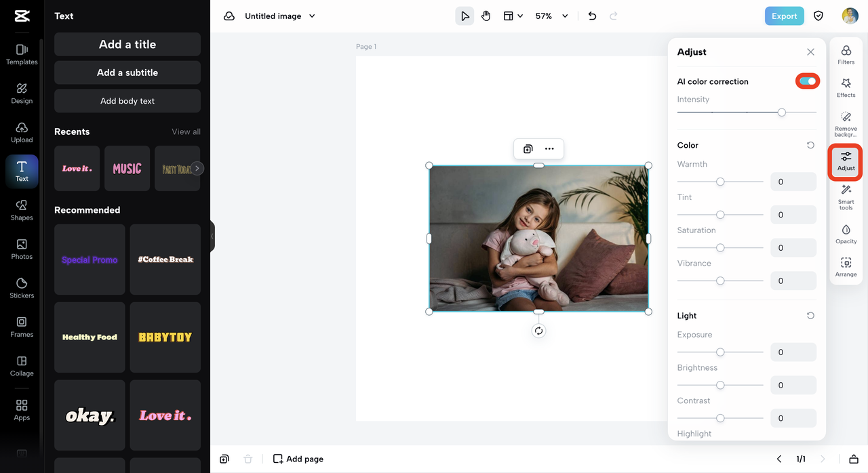The image size is (868, 473).
Task: Open the Templates sidebar panel
Action: (22, 54)
